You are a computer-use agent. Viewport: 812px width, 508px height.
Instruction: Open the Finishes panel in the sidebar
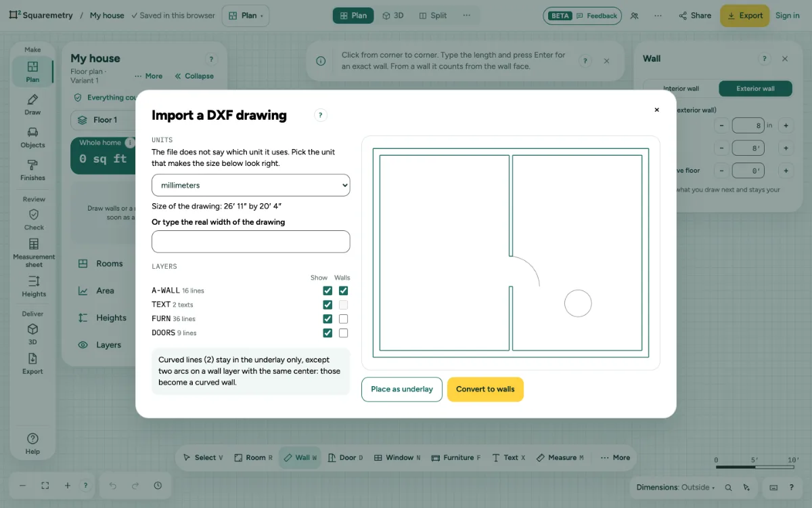pyautogui.click(x=32, y=170)
